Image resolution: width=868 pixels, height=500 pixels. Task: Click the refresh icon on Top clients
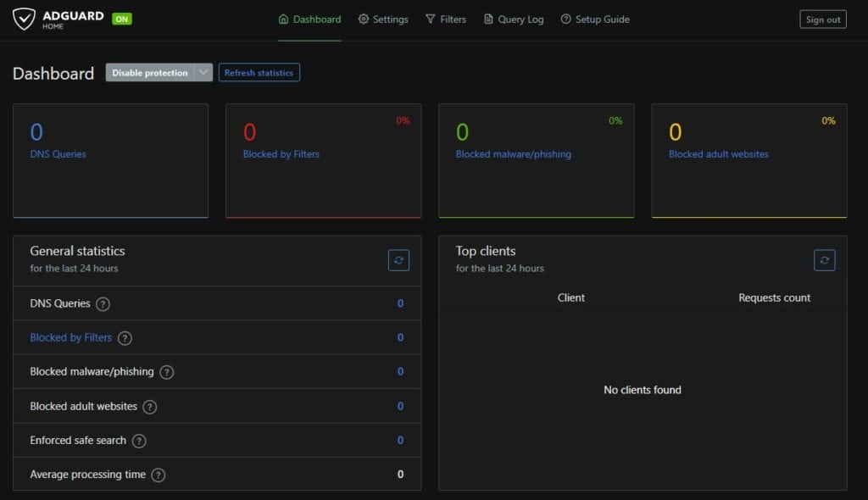824,260
